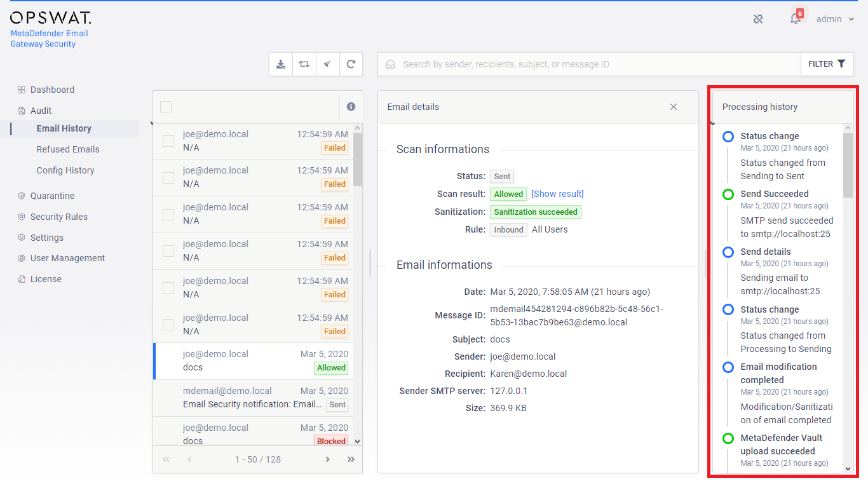Click the handle between details and Processing history
Screen dimensions: 868x488
[x=705, y=263]
